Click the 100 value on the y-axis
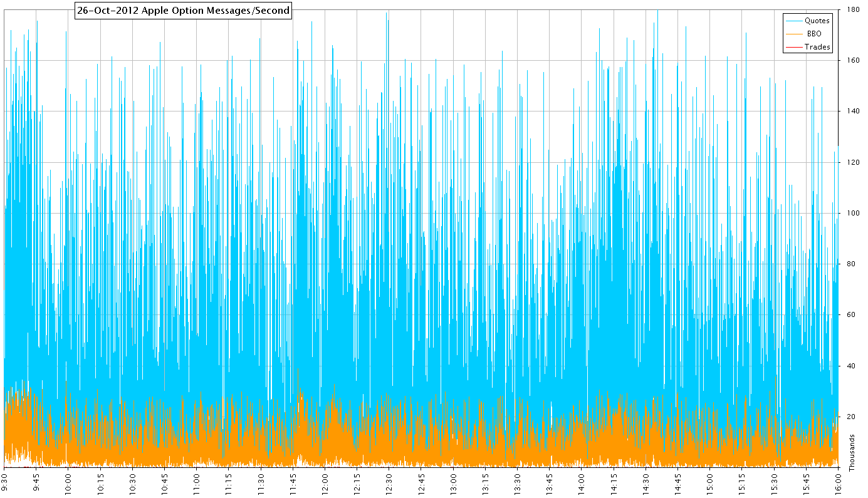Screen dimensions: 868x498 tap(852, 213)
